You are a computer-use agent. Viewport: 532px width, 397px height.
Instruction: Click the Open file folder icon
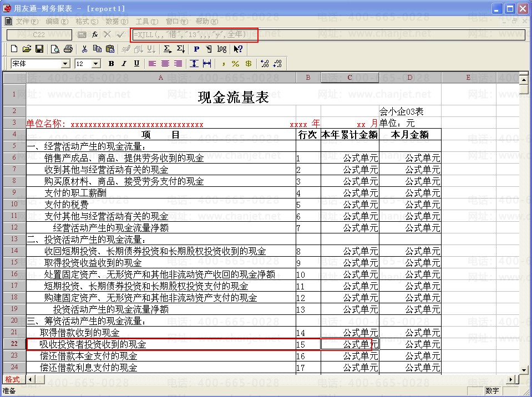(27, 49)
